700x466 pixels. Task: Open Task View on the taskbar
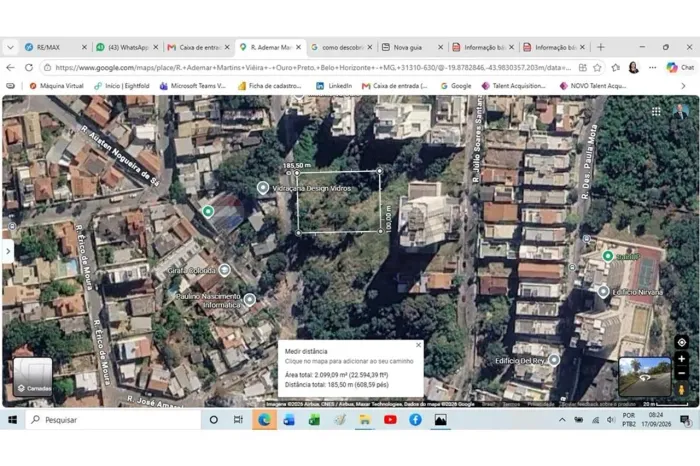click(238, 420)
